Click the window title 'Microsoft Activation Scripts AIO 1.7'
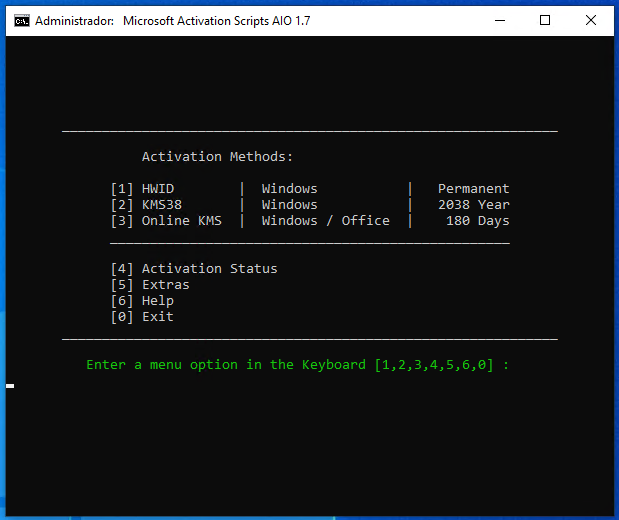 [216, 20]
